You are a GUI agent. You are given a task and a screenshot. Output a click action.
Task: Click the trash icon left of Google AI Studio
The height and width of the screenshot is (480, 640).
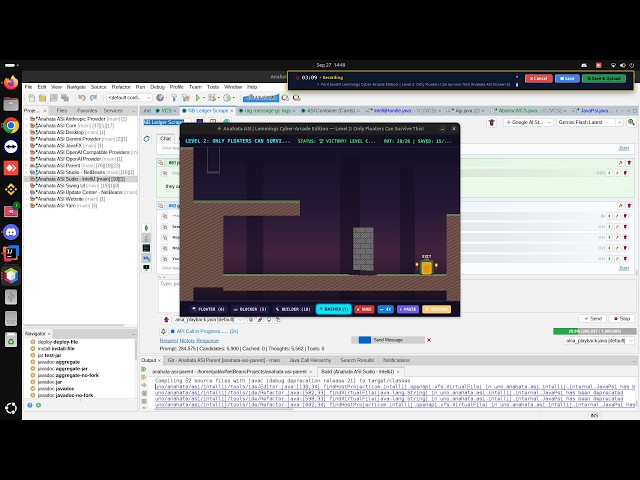point(491,122)
